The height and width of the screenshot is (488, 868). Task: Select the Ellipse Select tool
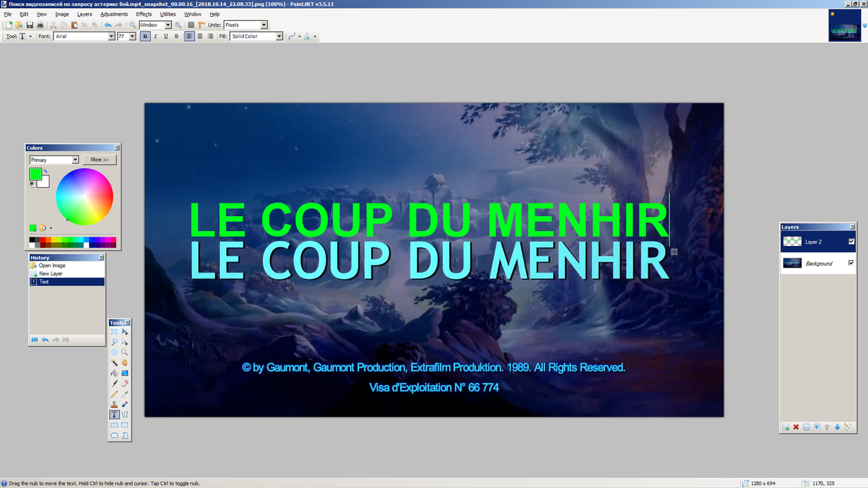click(114, 352)
